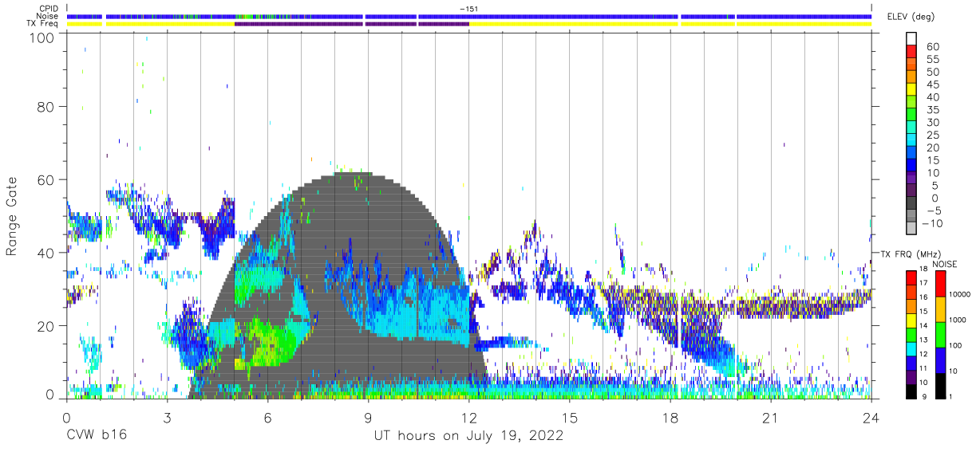This screenshot has height=452, width=980.
Task: Click the ELEV (deg) legend title
Action: pyautogui.click(x=910, y=16)
